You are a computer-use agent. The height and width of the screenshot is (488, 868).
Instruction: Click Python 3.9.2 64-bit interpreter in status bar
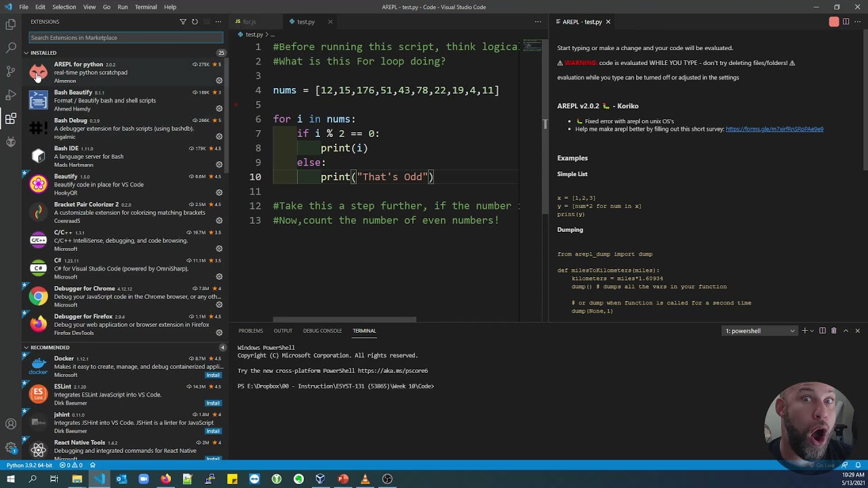point(29,466)
